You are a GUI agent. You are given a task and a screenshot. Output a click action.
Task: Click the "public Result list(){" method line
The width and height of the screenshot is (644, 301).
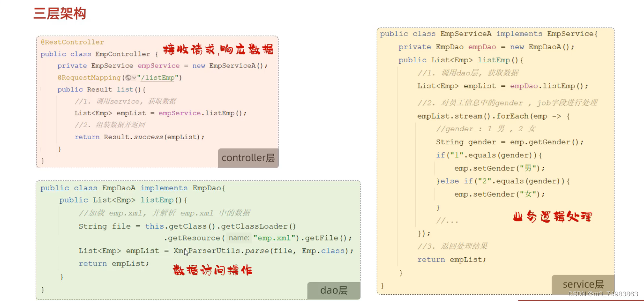(x=101, y=89)
